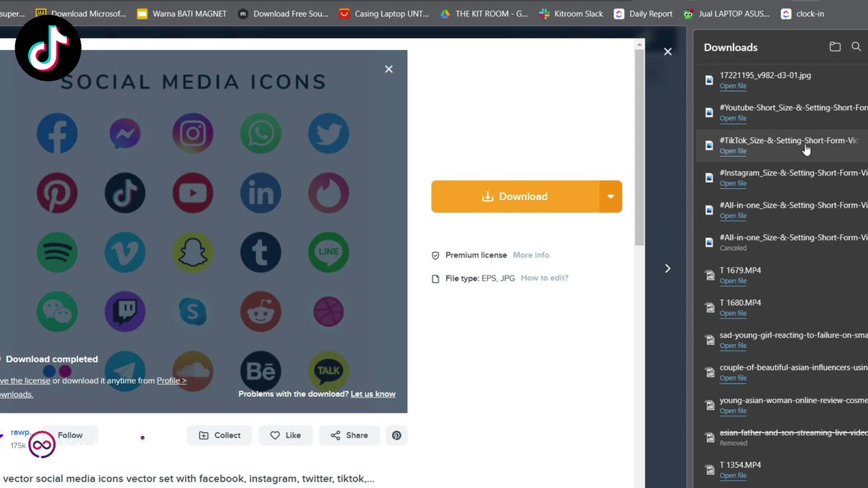The height and width of the screenshot is (488, 868).
Task: Click the file icon beside couple-of-beautiful-asian-influencers download
Action: tap(710, 372)
